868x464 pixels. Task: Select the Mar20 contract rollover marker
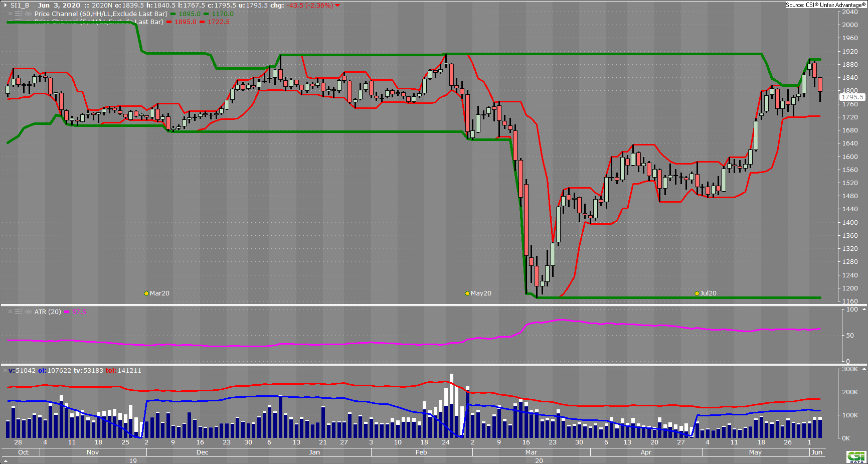pos(146,293)
